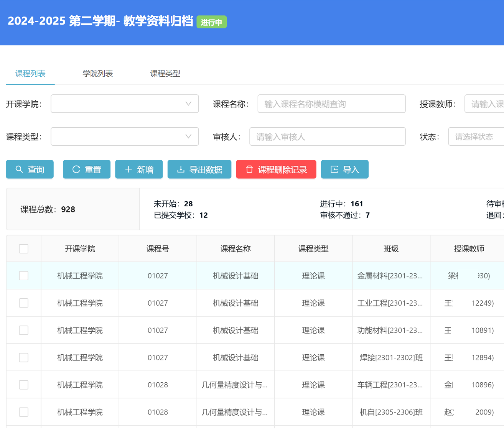Expand the 开课学院 dropdown

pos(125,104)
